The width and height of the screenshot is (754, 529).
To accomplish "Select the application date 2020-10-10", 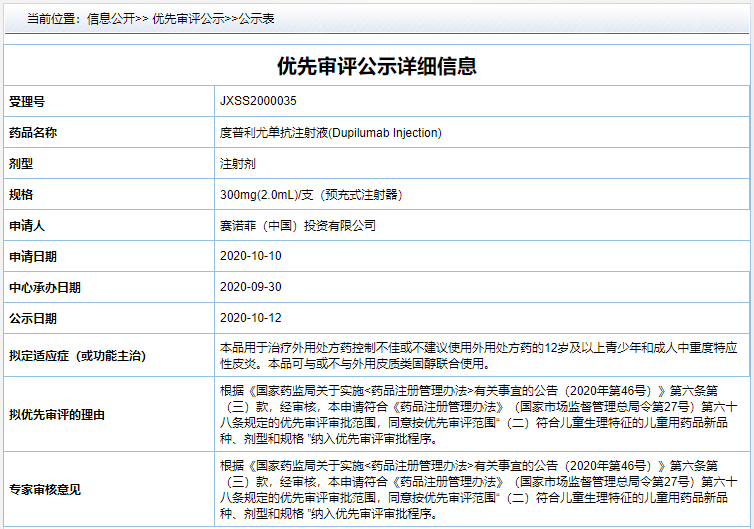I will tap(251, 256).
